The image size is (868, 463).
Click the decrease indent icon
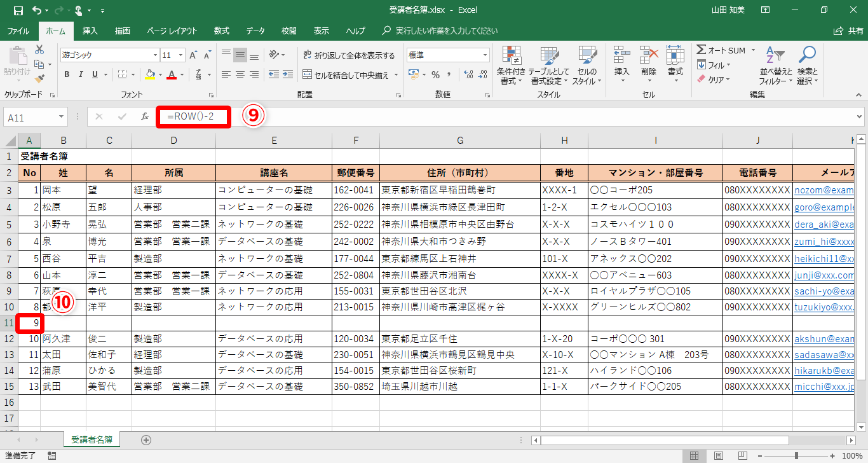pyautogui.click(x=274, y=74)
